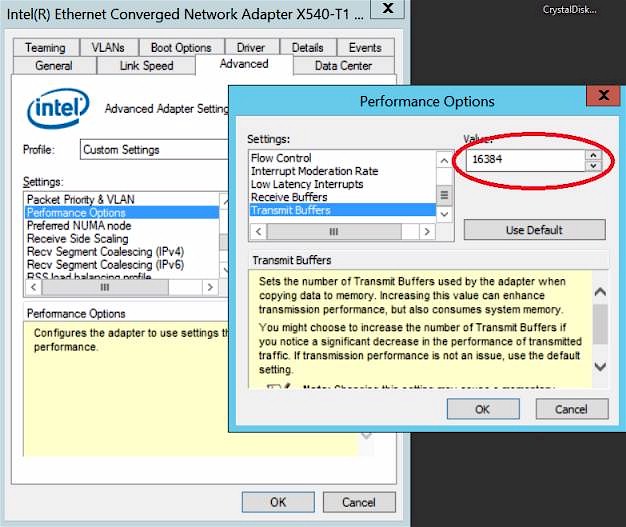The height and width of the screenshot is (527, 626).
Task: Select Receive Side Scaling setting
Action: click(122, 239)
